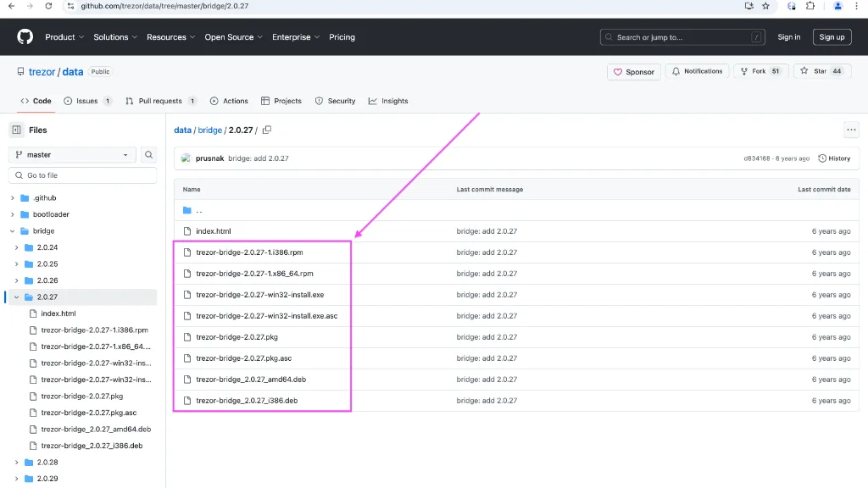This screenshot has width=868, height=488.
Task: Open index.html in the file list
Action: [x=213, y=231]
